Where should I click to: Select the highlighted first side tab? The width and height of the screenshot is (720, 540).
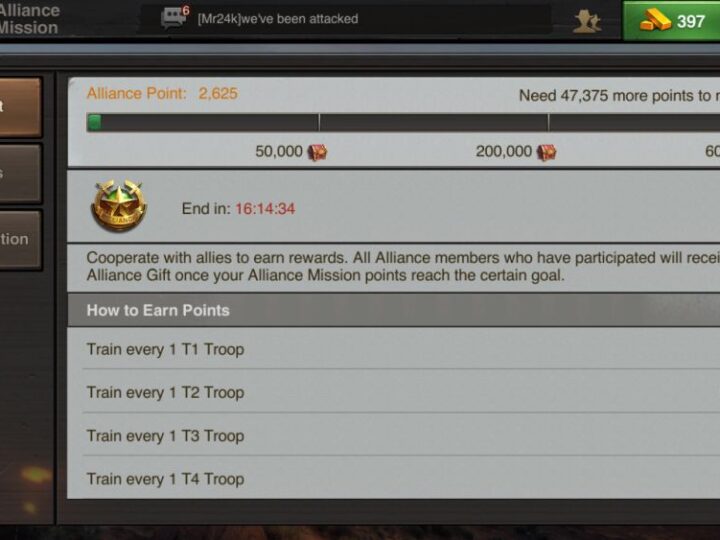tap(20, 107)
